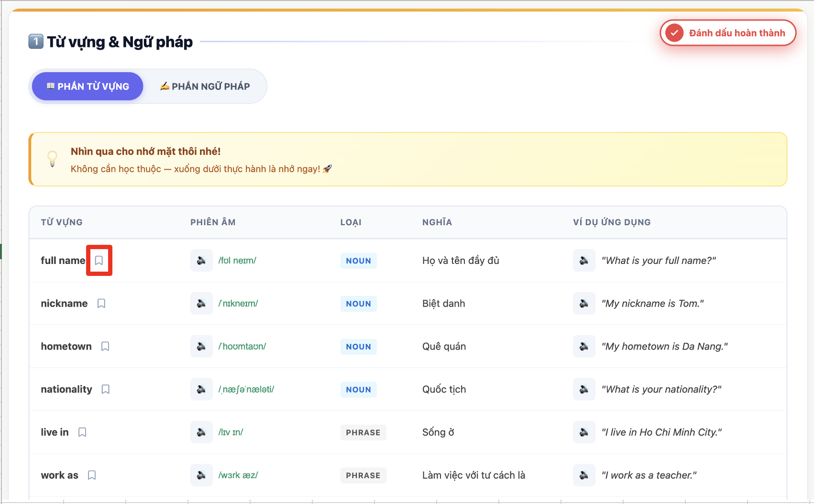Play pronunciation audio for hometown

coord(201,346)
